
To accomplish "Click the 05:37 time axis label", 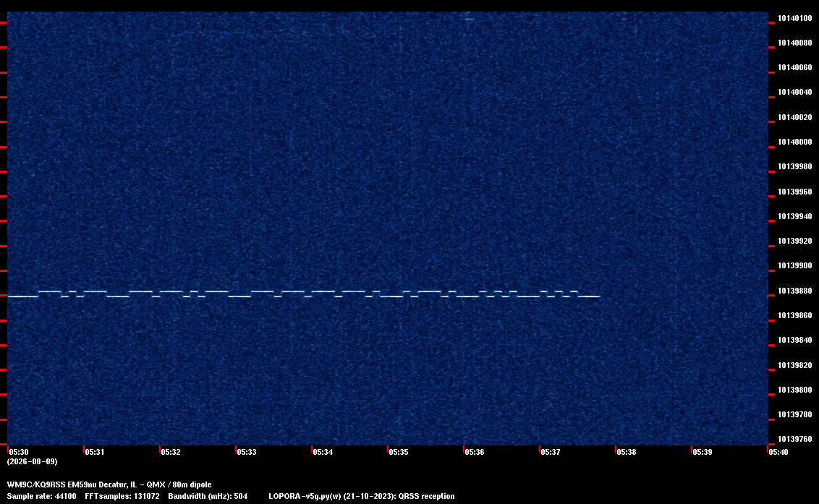I will coord(551,452).
